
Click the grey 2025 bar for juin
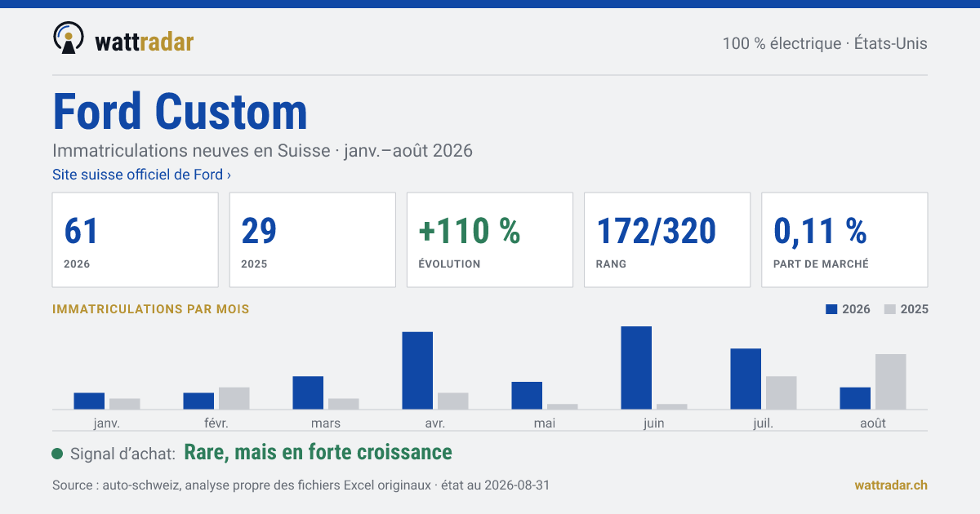tap(672, 406)
